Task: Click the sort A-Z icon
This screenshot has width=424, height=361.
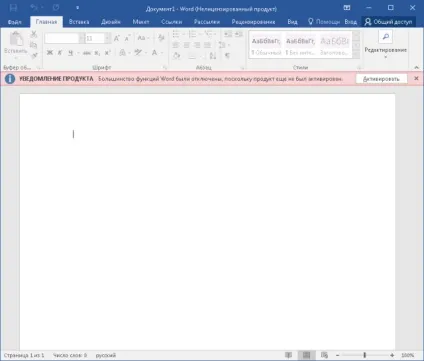Action: click(x=213, y=56)
